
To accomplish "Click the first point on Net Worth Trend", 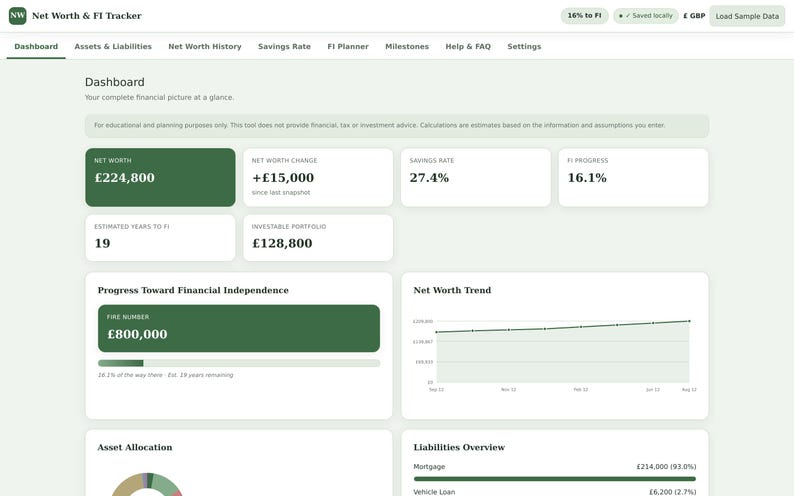I will tap(436, 332).
